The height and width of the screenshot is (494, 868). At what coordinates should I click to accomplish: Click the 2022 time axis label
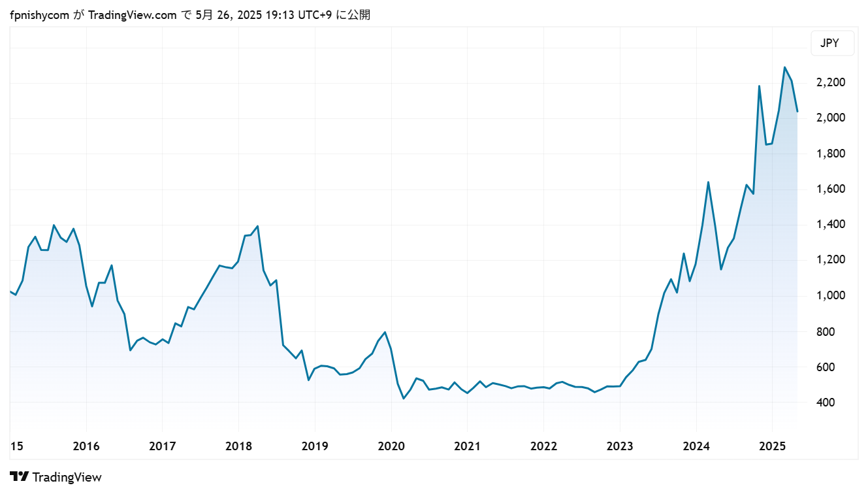[543, 446]
